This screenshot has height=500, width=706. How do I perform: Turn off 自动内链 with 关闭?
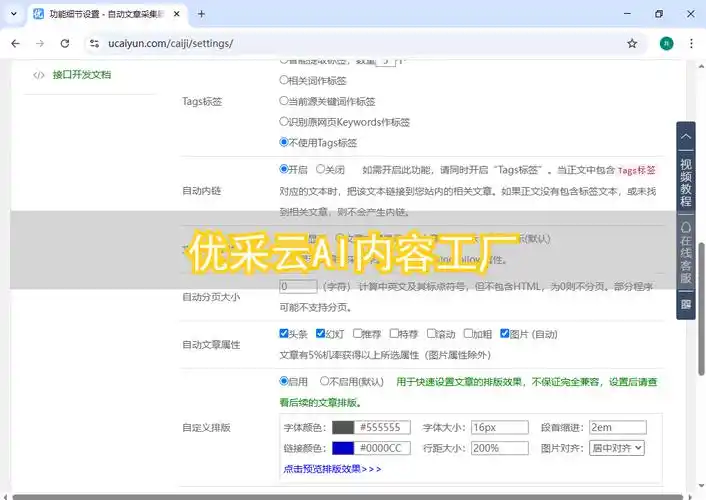[320, 169]
